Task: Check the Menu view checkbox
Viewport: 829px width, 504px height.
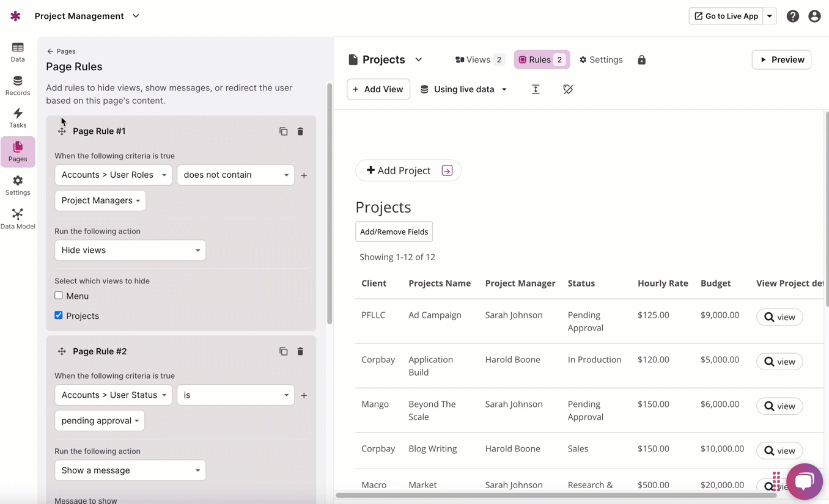Action: pyautogui.click(x=59, y=296)
